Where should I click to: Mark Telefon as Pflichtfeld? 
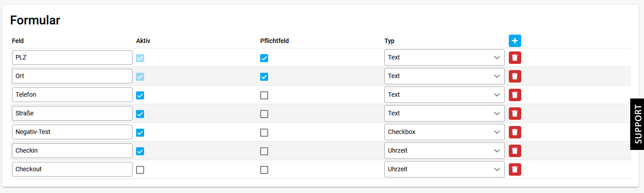(x=264, y=95)
